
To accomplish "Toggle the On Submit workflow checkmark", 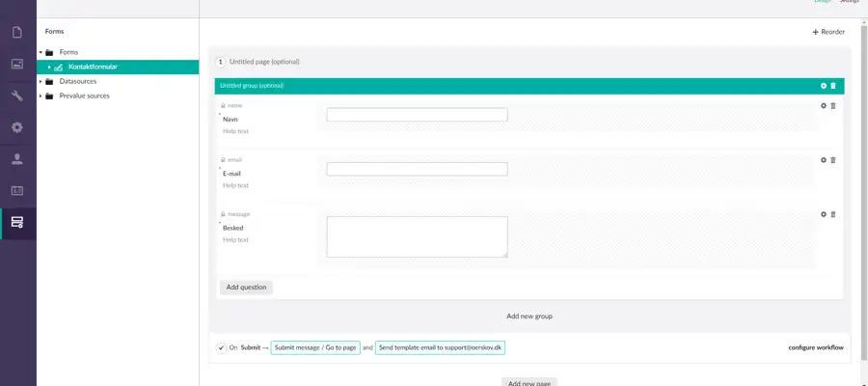I will (x=221, y=347).
